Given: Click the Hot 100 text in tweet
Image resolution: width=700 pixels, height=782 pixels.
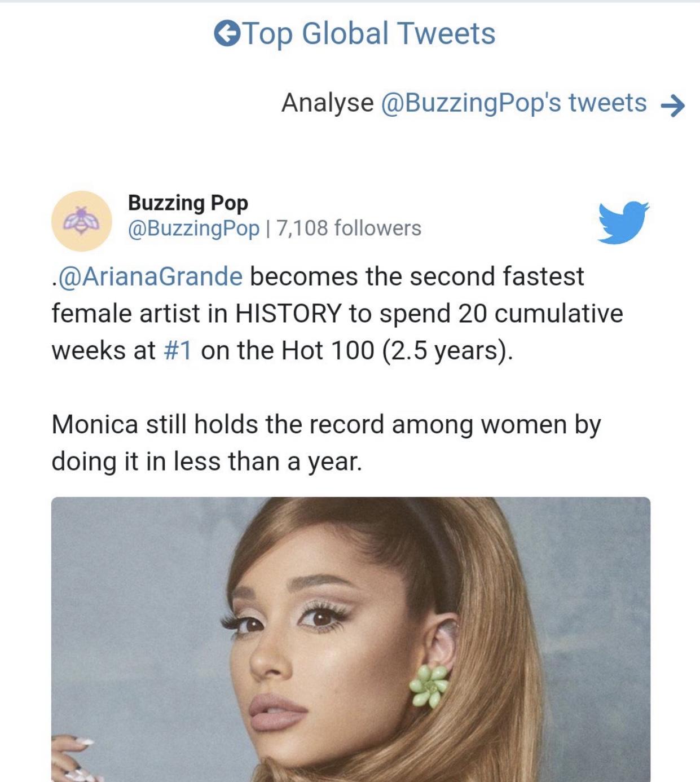Looking at the screenshot, I should pos(327,350).
